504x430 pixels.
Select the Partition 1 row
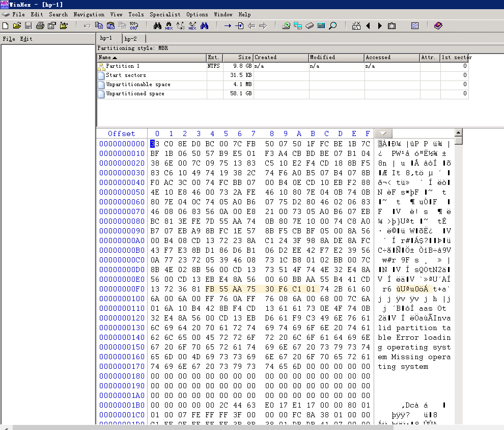tap(283, 66)
